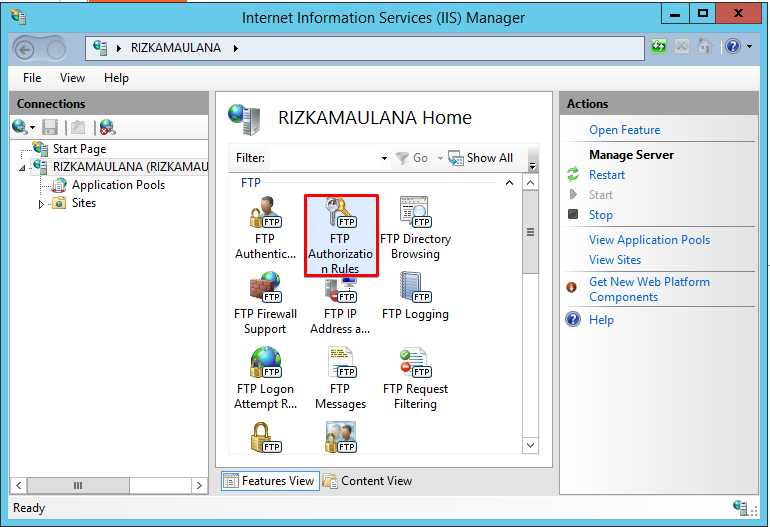
Task: Click the Show All button
Action: coord(480,158)
